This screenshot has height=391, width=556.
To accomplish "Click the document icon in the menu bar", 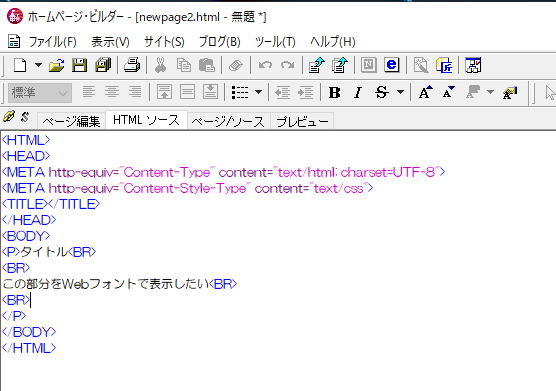I will tap(14, 41).
